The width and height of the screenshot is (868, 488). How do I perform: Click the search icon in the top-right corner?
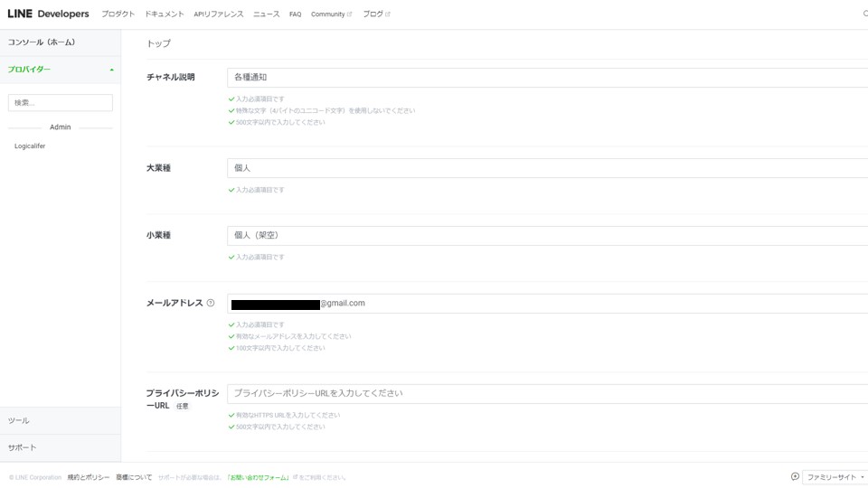[864, 14]
